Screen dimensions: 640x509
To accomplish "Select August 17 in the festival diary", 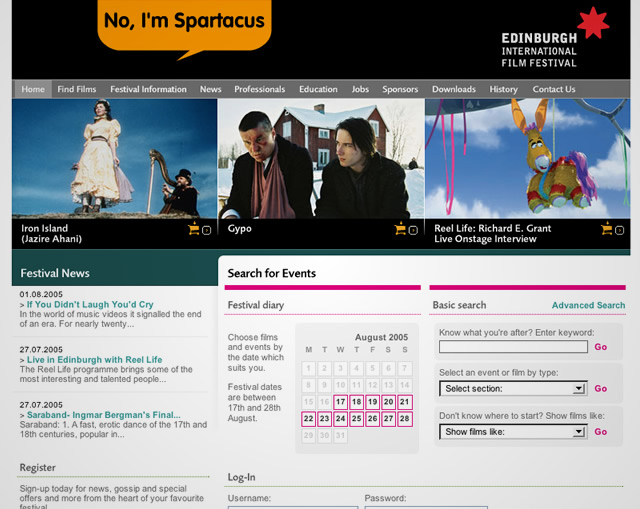I will click(x=340, y=402).
